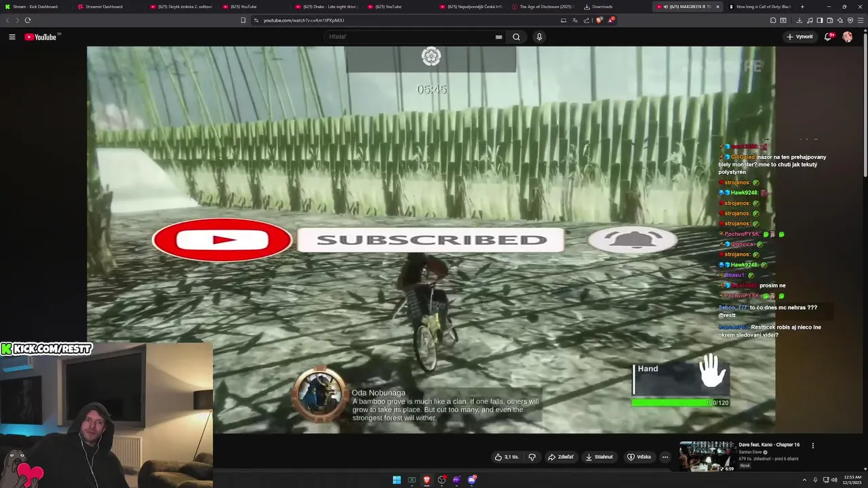Share the video via Zdieľať
The image size is (868, 488).
(561, 457)
